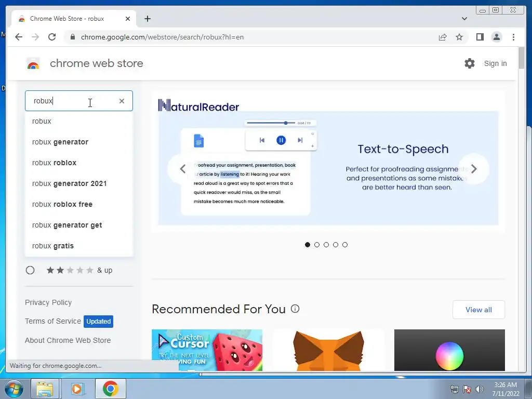
Task: Open the tab search chevron
Action: point(464,19)
